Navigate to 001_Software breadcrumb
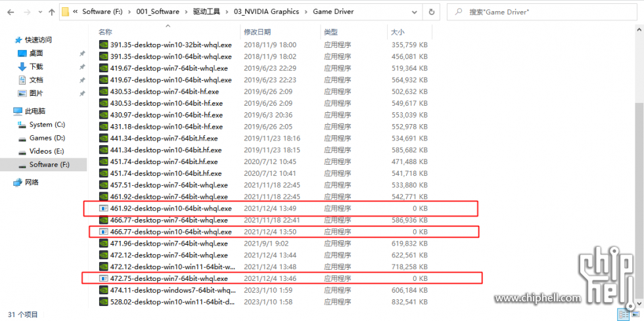 (x=158, y=12)
